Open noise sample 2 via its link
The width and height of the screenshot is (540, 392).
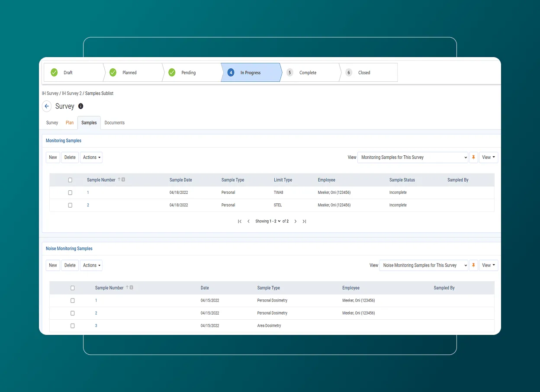coord(96,313)
